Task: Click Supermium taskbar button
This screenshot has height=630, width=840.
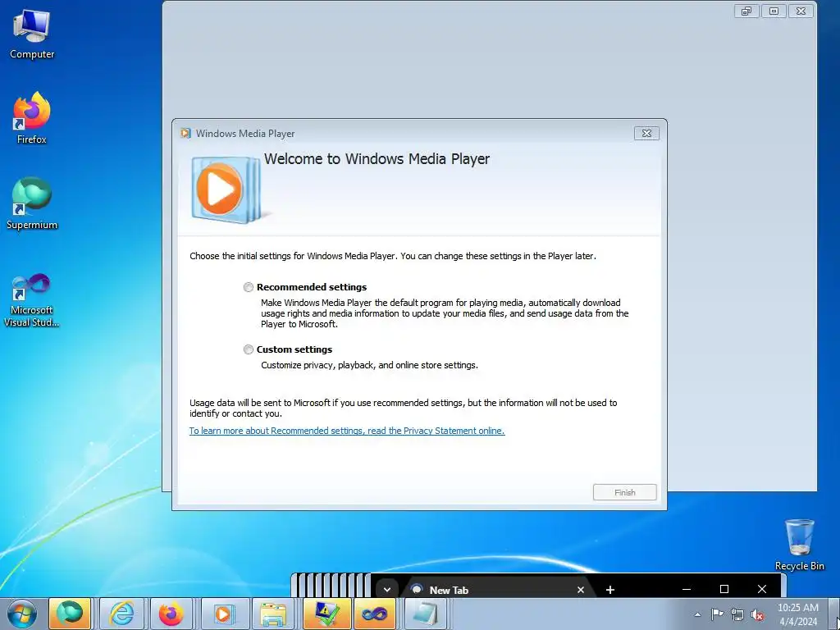Action: pyautogui.click(x=70, y=614)
